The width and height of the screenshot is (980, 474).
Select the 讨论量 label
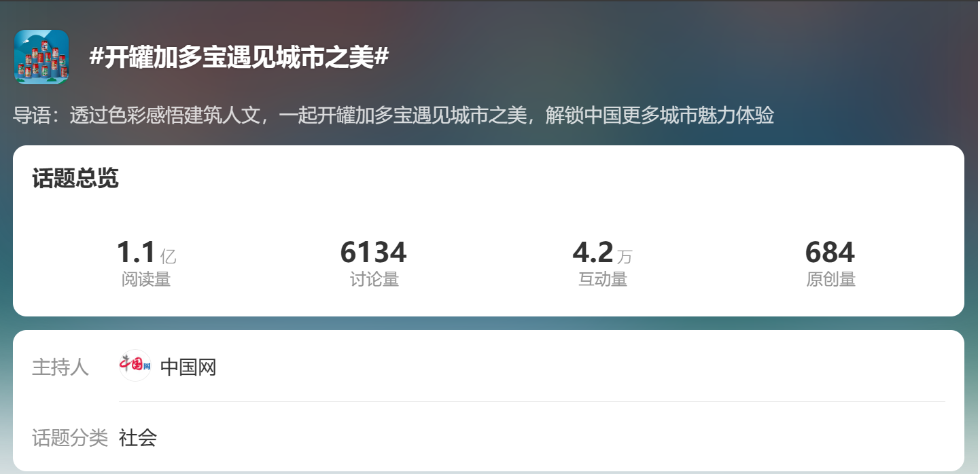tap(374, 279)
